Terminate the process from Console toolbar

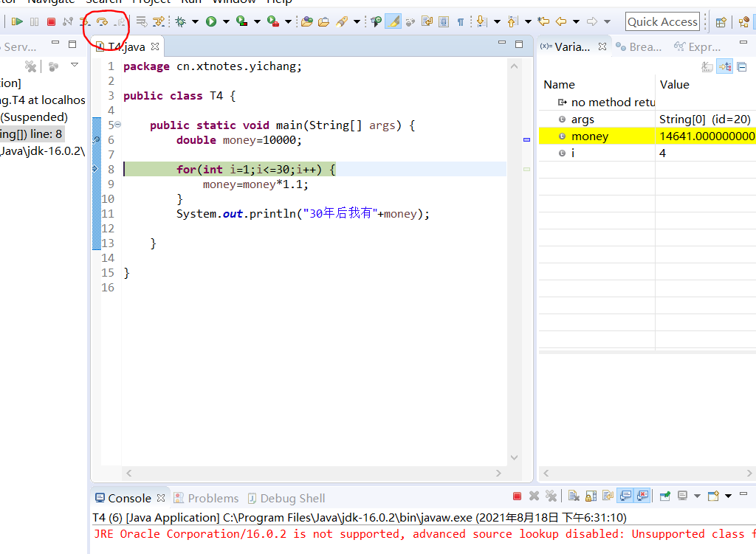(x=517, y=496)
